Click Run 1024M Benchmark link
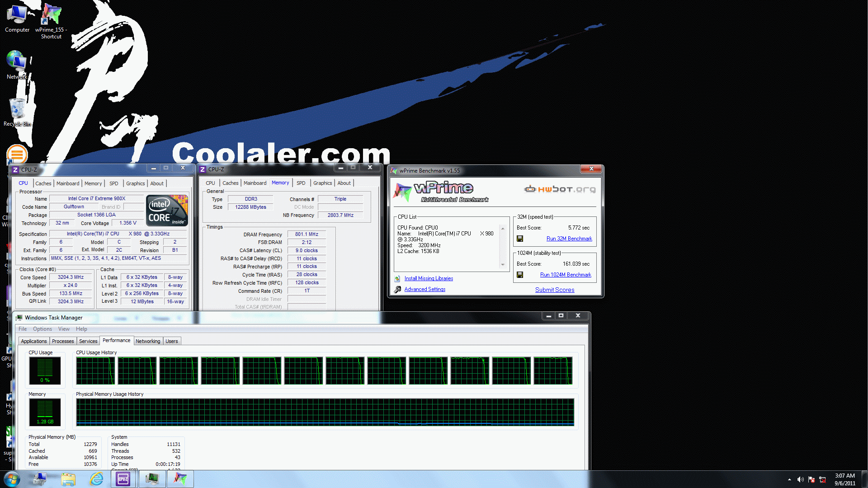The width and height of the screenshot is (868, 488). [x=566, y=275]
